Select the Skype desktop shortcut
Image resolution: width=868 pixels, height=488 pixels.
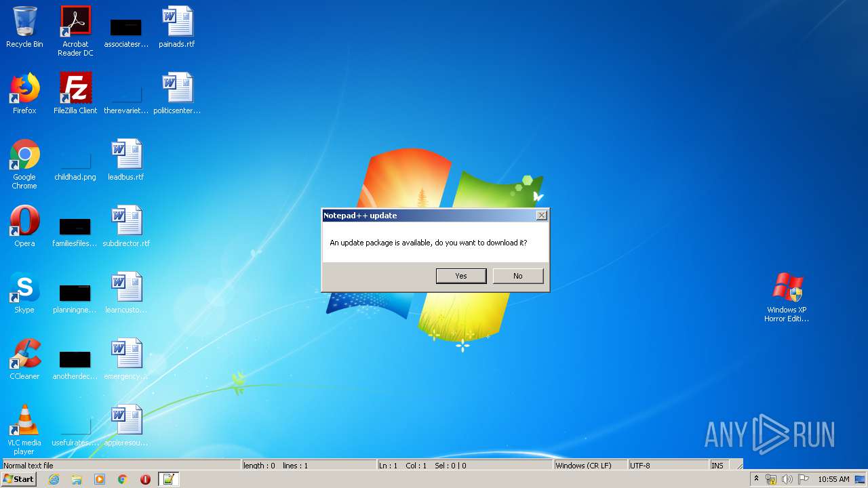[x=24, y=293]
